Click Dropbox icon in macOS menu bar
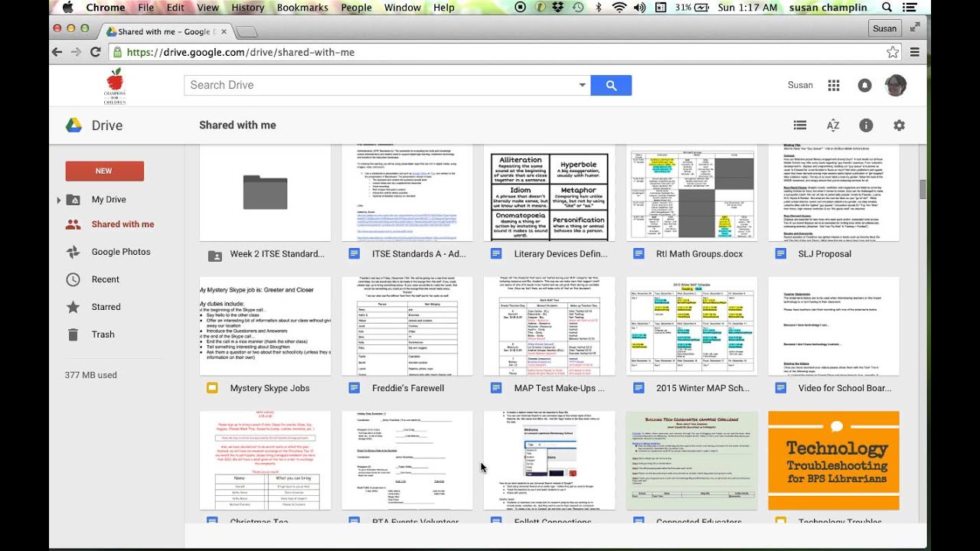Image resolution: width=980 pixels, height=551 pixels. click(559, 8)
